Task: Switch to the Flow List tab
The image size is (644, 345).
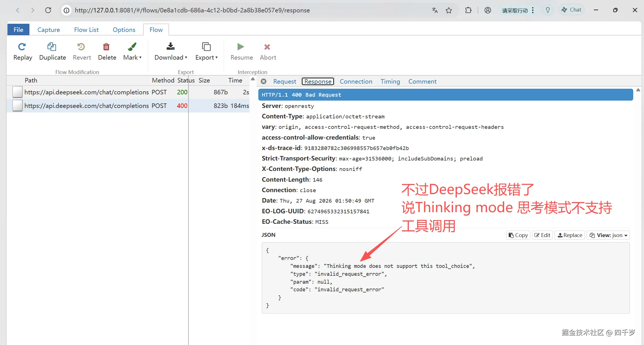Action: point(86,30)
